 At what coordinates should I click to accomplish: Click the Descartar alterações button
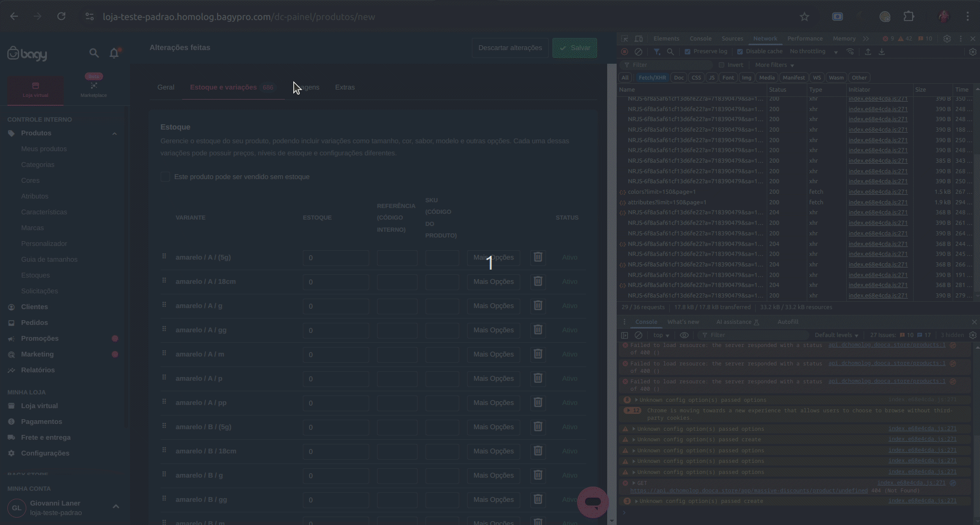[510, 48]
